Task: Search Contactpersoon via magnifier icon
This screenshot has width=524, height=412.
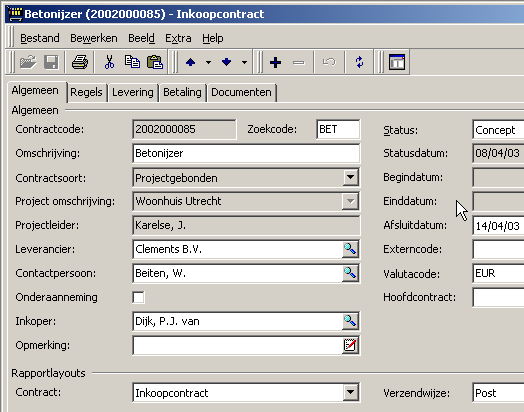Action: click(350, 273)
